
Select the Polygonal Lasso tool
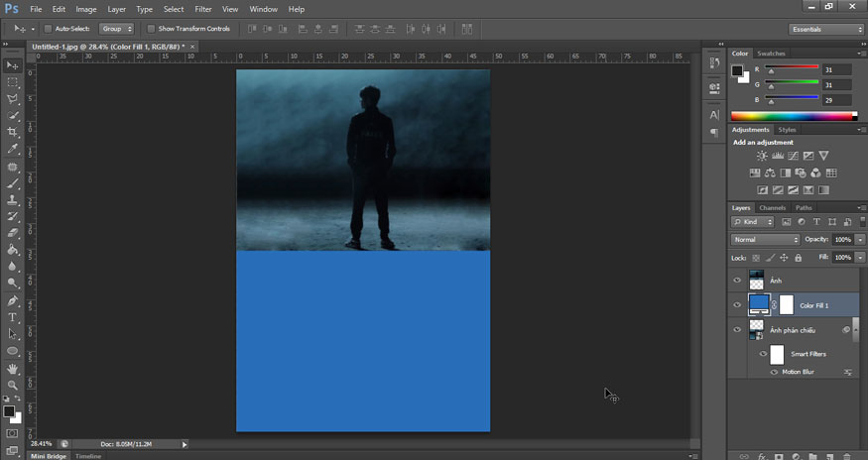(x=12, y=98)
